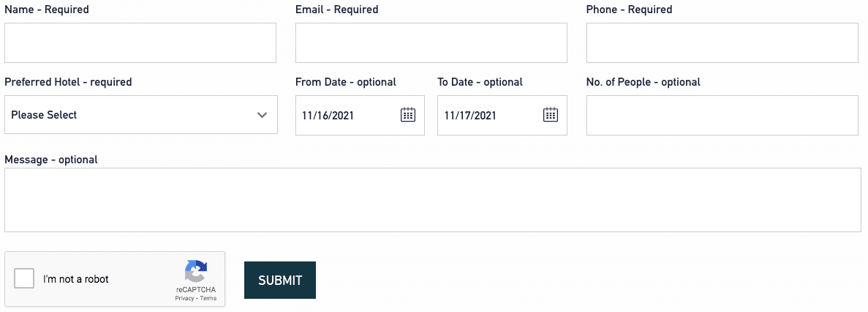Click the reCAPTCHA logo icon
This screenshot has width=868, height=312.
[196, 272]
